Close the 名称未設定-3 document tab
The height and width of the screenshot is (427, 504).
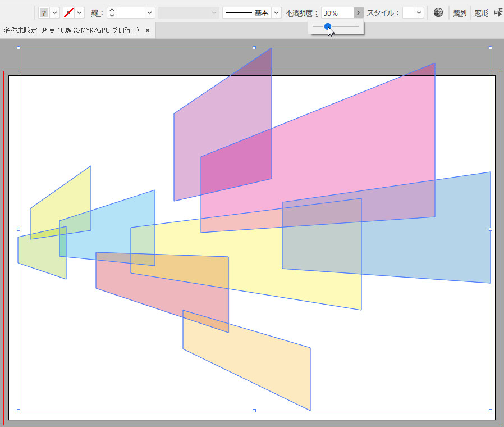[x=148, y=30]
